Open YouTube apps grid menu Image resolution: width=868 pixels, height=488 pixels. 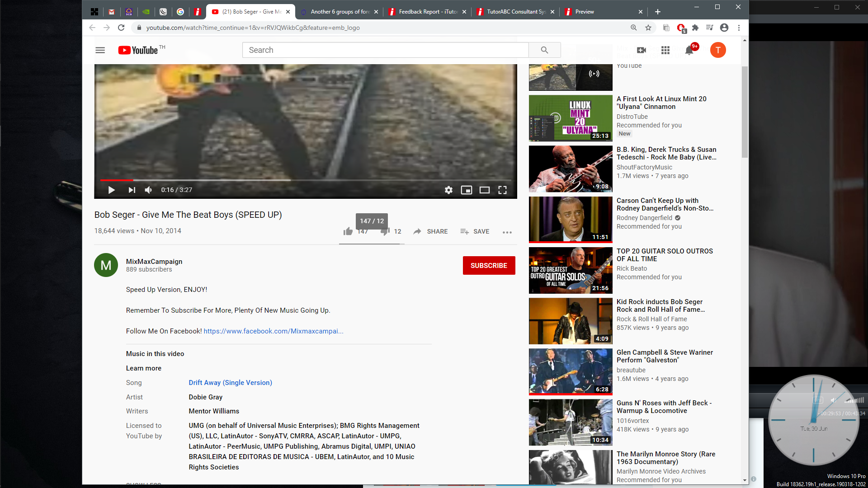pyautogui.click(x=665, y=50)
